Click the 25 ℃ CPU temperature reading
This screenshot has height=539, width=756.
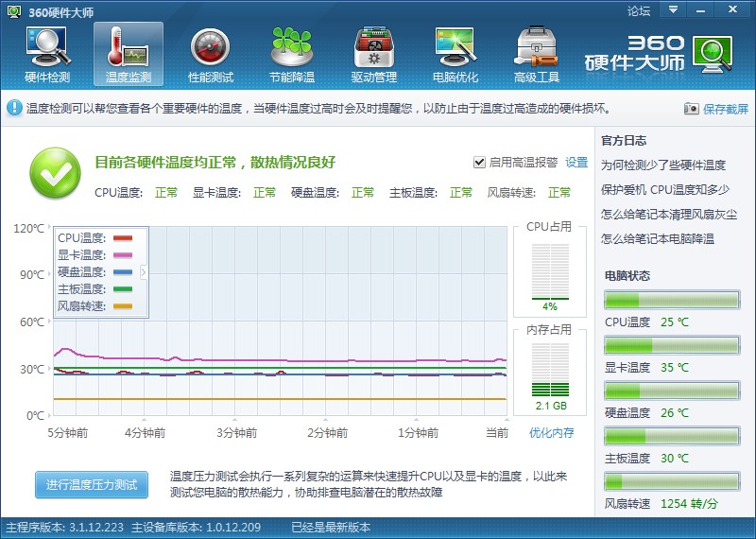pyautogui.click(x=675, y=322)
